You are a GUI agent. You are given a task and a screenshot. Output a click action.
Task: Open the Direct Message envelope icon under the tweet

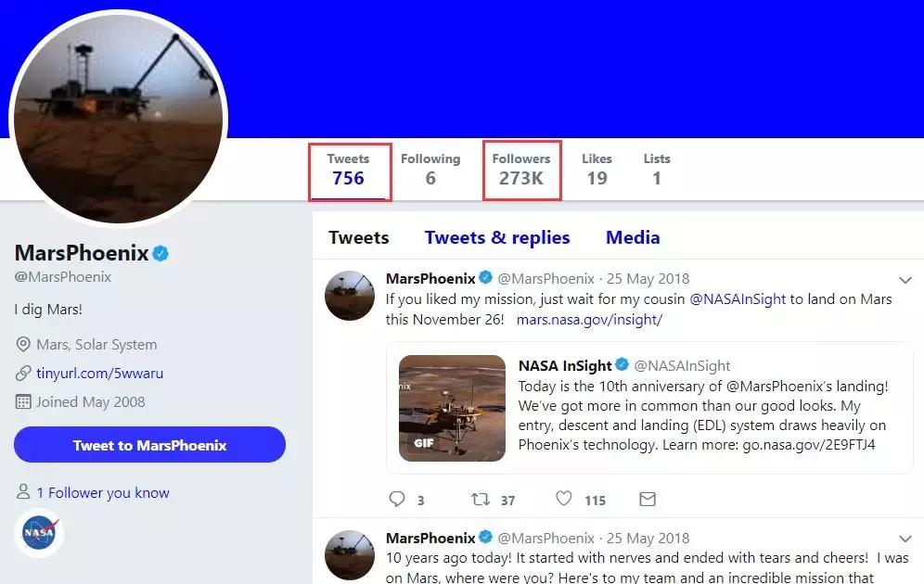[648, 499]
